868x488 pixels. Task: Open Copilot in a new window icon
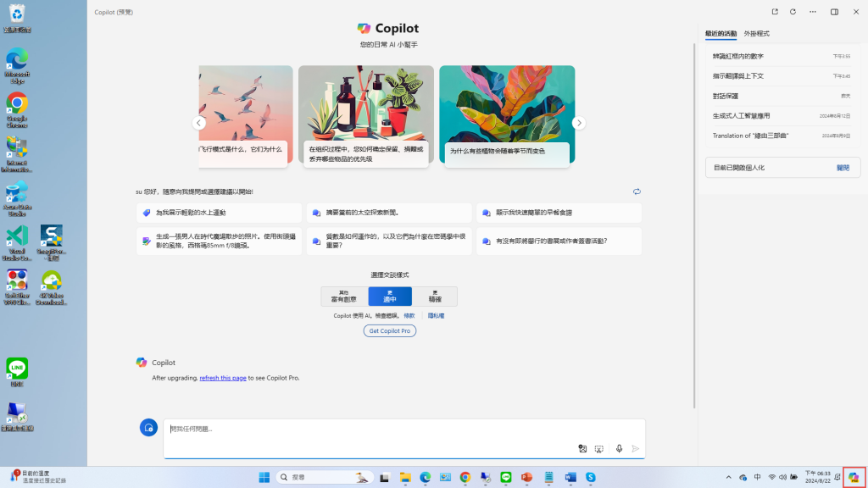[775, 12]
